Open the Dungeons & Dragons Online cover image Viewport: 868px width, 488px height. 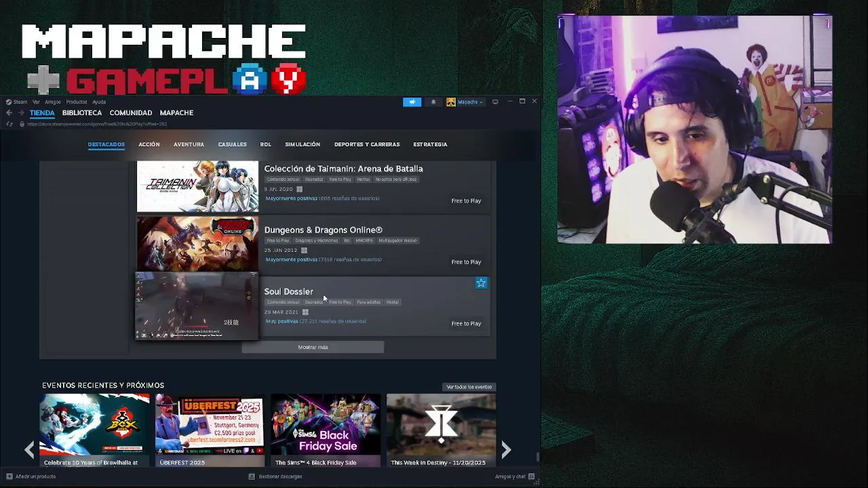[x=197, y=245]
